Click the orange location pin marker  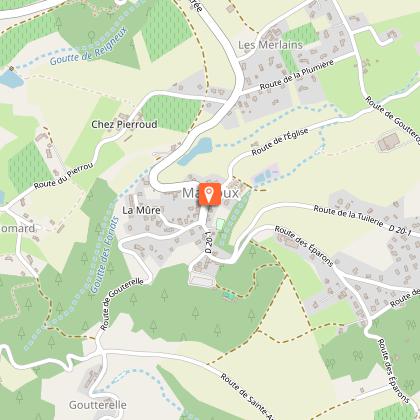coord(209,194)
